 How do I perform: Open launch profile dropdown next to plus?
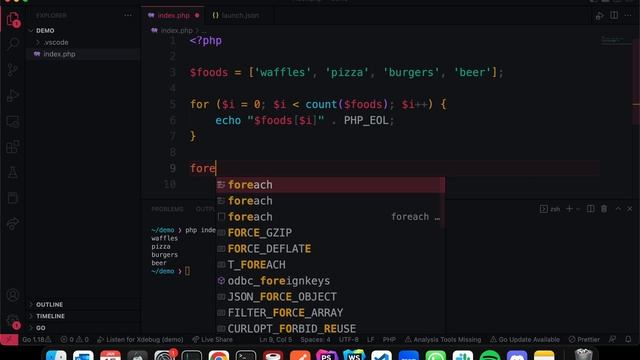578,209
